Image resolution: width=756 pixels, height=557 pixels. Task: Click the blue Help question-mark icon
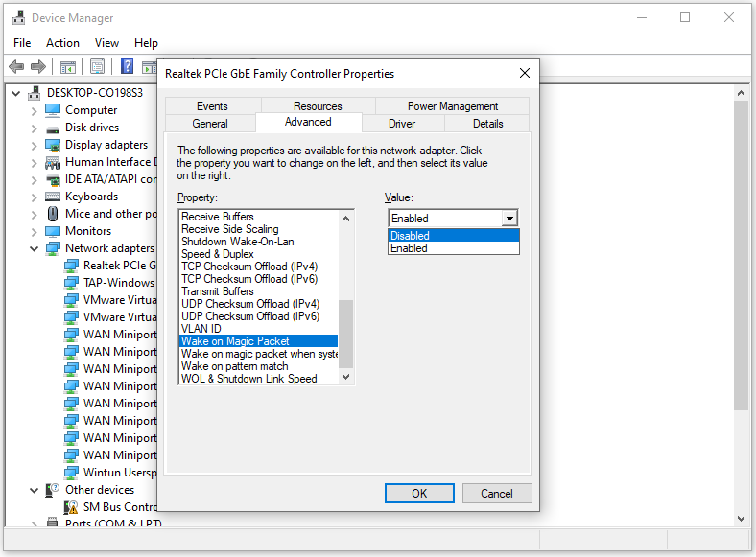(127, 66)
